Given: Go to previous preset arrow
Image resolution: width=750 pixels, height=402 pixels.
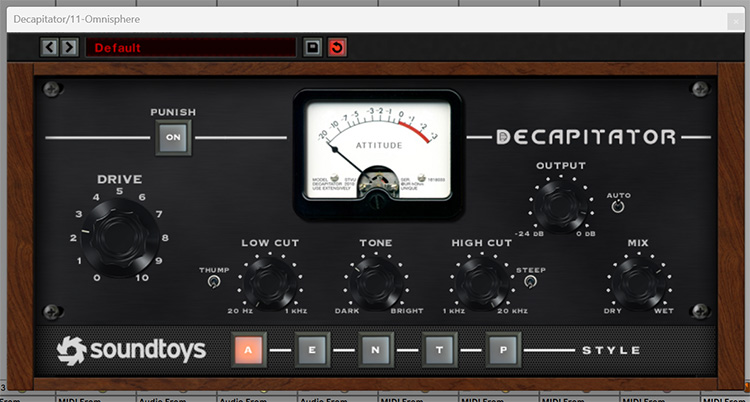Looking at the screenshot, I should tap(49, 47).
